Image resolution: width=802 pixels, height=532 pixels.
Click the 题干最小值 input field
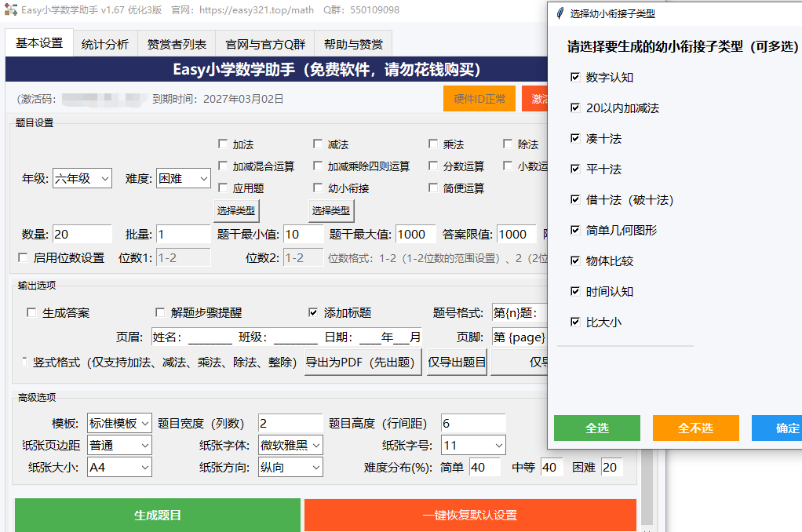coord(304,235)
